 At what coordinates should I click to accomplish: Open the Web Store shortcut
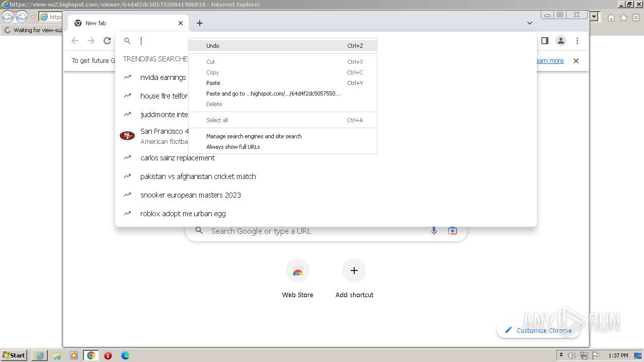coord(298,279)
